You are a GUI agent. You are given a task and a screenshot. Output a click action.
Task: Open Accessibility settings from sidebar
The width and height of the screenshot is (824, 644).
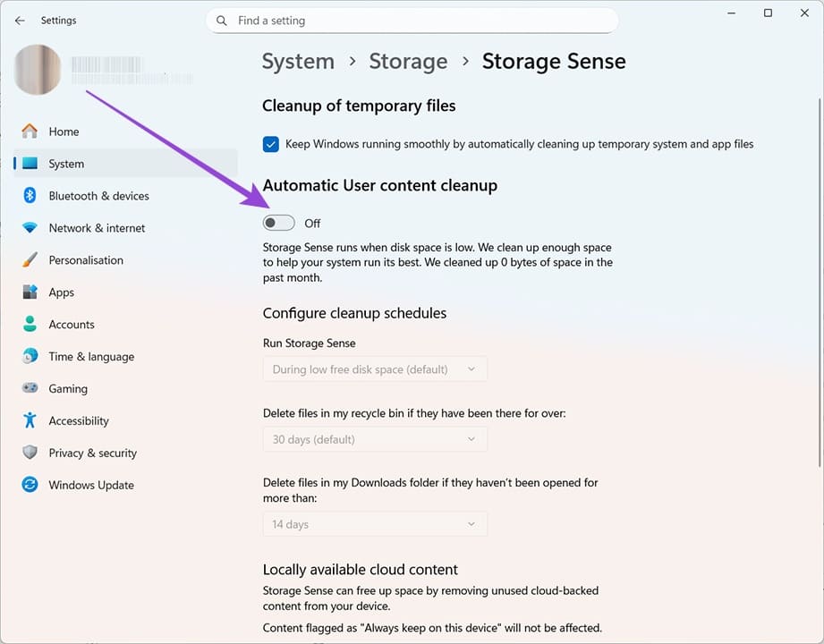click(x=78, y=420)
